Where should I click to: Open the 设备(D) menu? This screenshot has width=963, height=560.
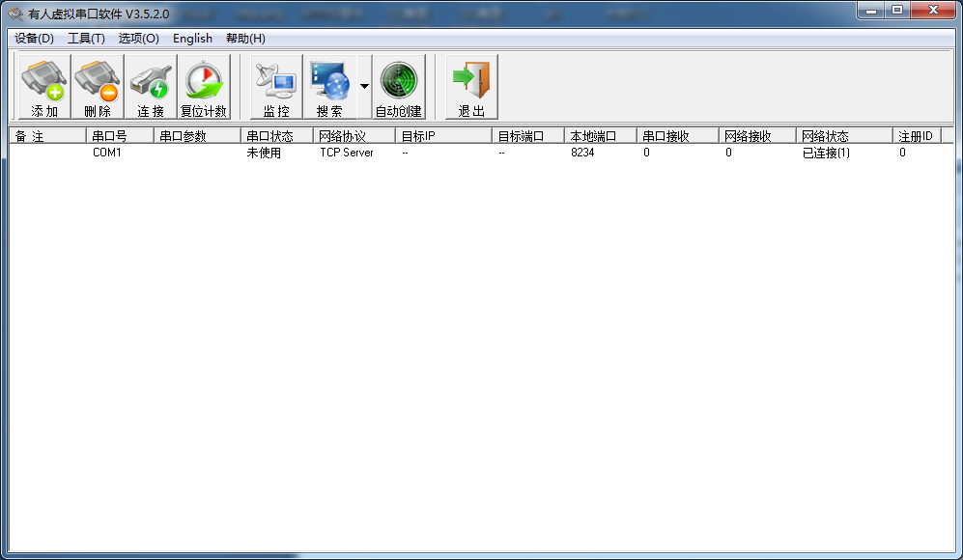pos(35,38)
